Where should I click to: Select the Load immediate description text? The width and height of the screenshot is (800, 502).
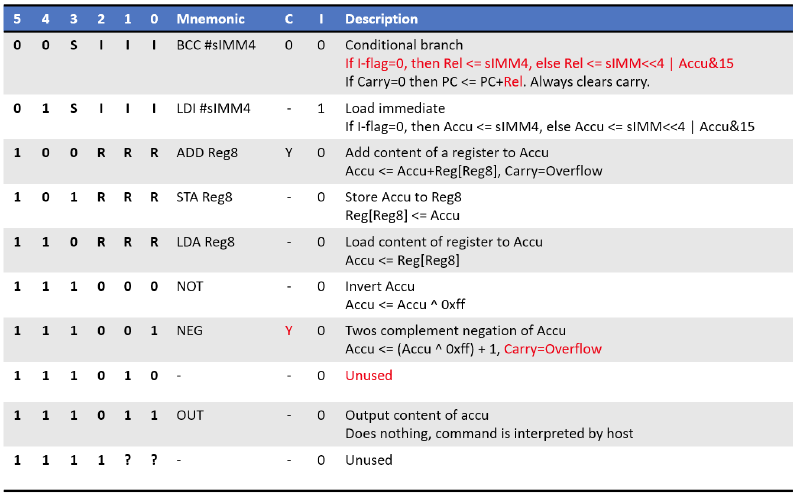coord(395,108)
